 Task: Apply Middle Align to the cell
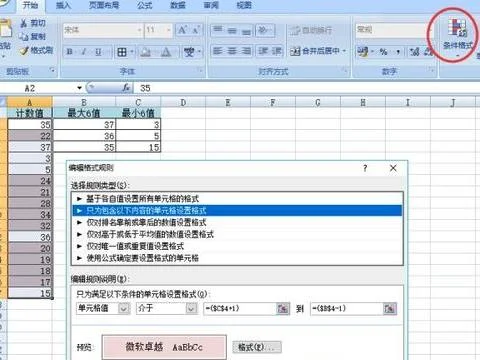tap(232, 30)
